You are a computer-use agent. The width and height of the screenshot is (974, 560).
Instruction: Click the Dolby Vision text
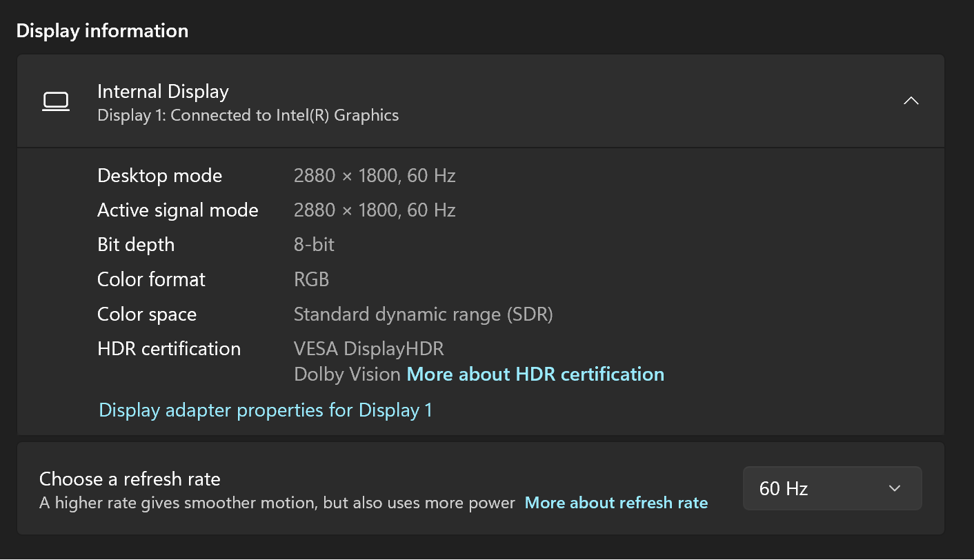point(347,374)
